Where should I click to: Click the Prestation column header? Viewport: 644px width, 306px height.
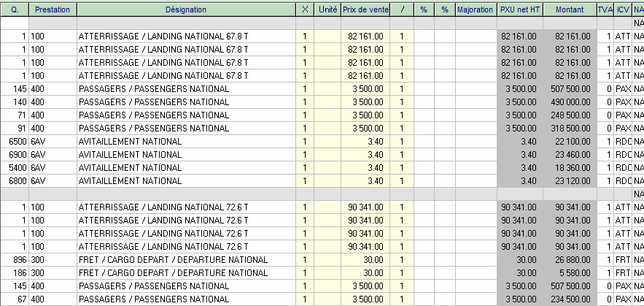52,9
